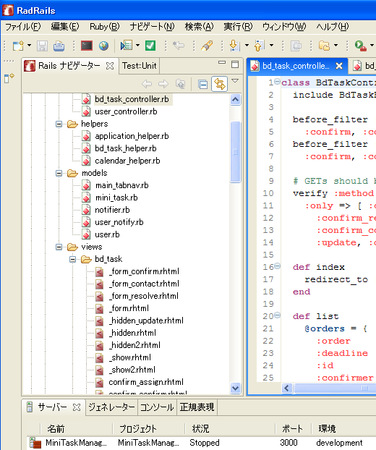Toggle code folding for class BdTaskController line
376x450 pixels.
(277, 82)
